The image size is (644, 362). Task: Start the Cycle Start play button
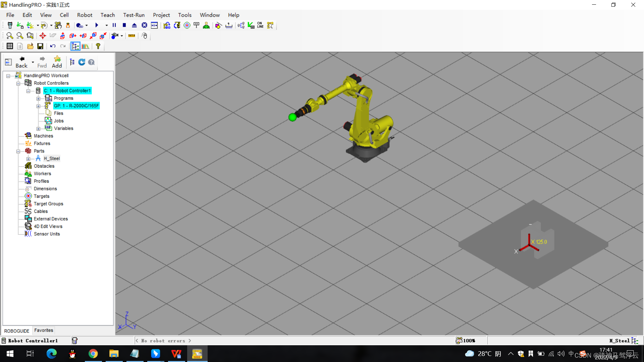(x=97, y=25)
